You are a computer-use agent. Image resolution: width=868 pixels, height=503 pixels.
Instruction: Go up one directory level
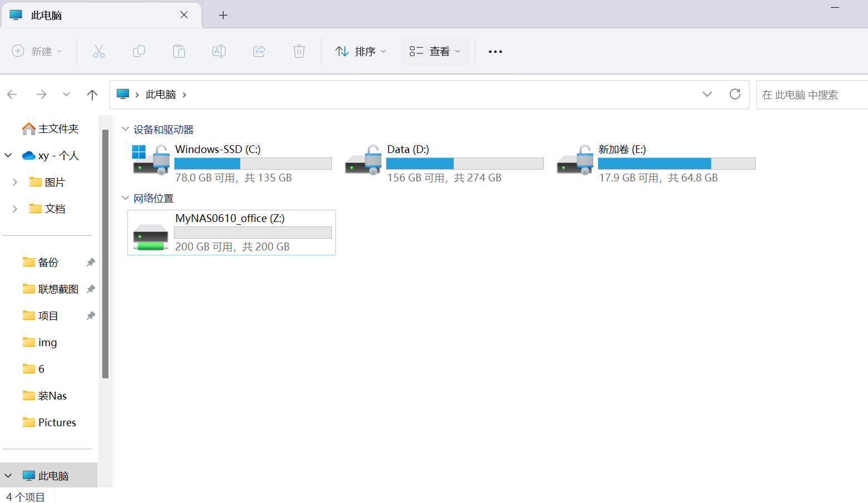92,95
